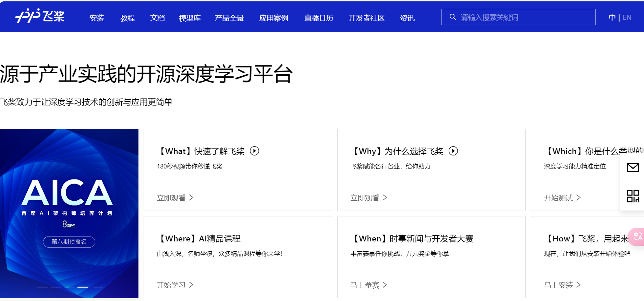Open the 安装 menu item
This screenshot has width=644, height=301.
[97, 18]
